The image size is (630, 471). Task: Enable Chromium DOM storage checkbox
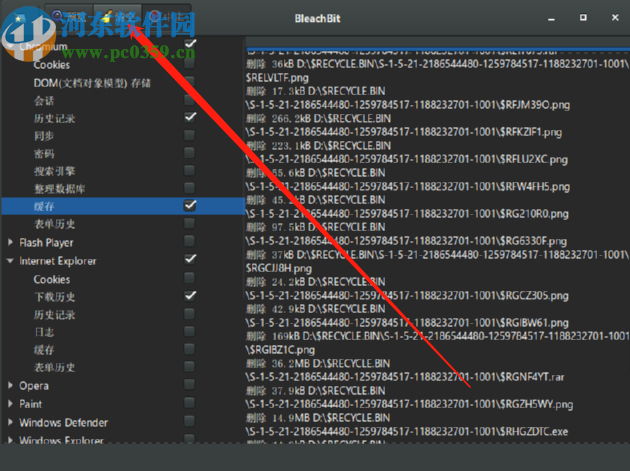tap(190, 82)
